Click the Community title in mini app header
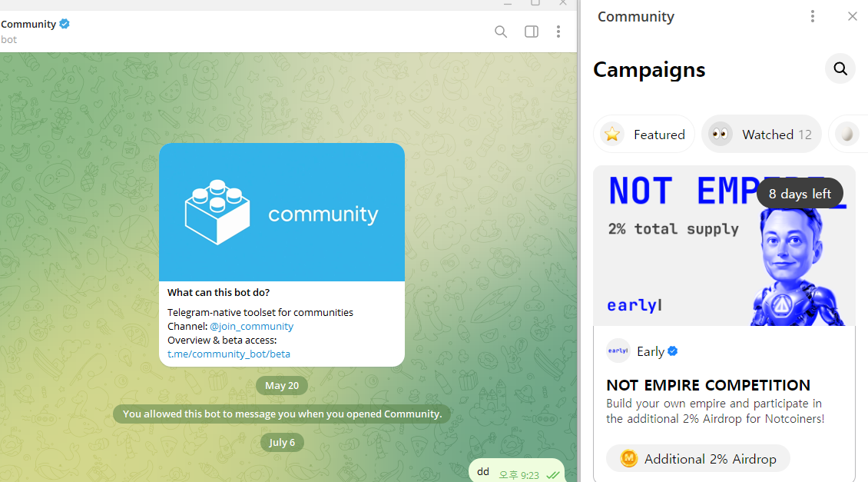 point(635,17)
